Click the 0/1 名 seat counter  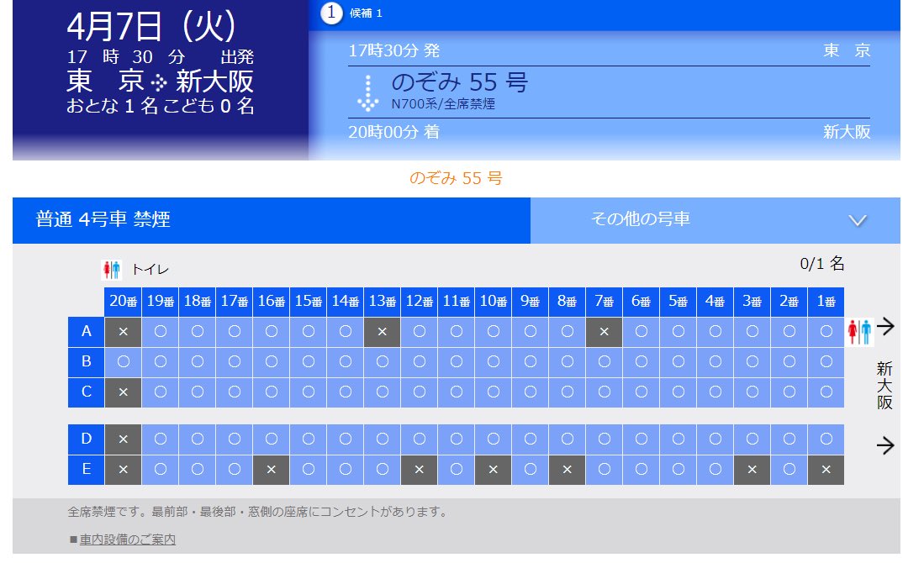[822, 264]
